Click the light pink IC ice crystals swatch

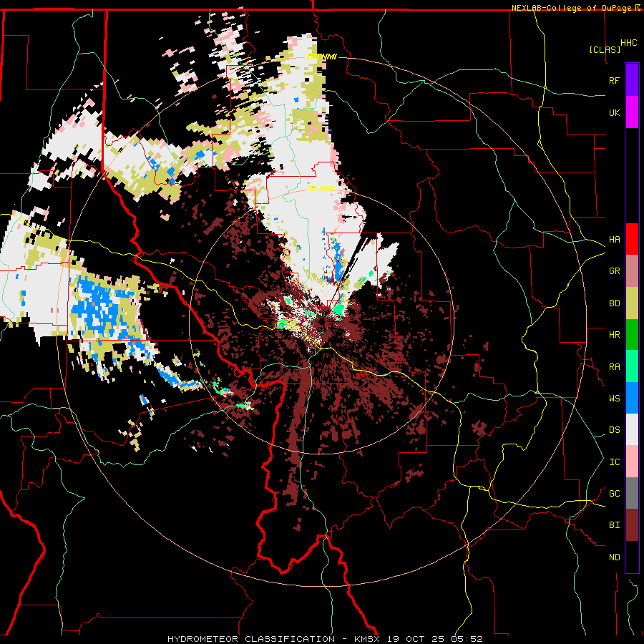coord(632,462)
